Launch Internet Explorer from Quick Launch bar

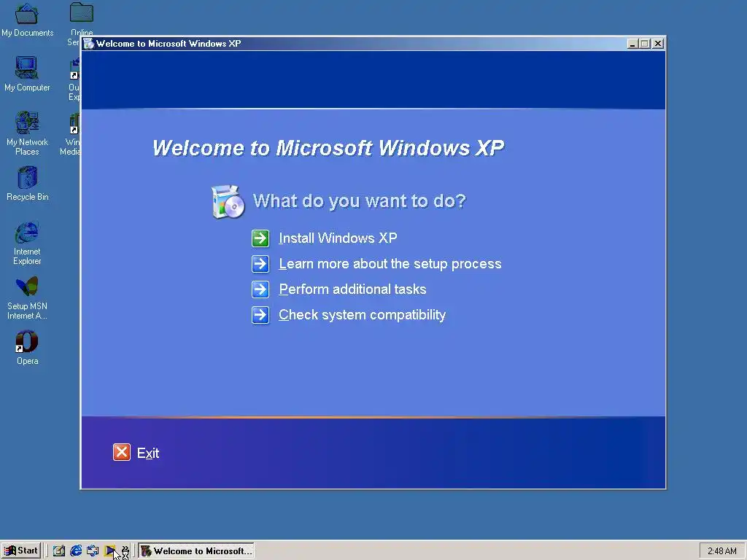pos(76,551)
